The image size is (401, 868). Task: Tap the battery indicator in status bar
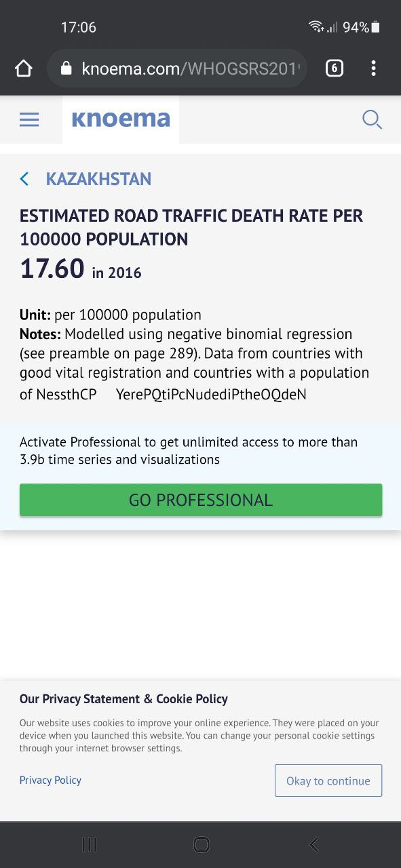click(376, 27)
